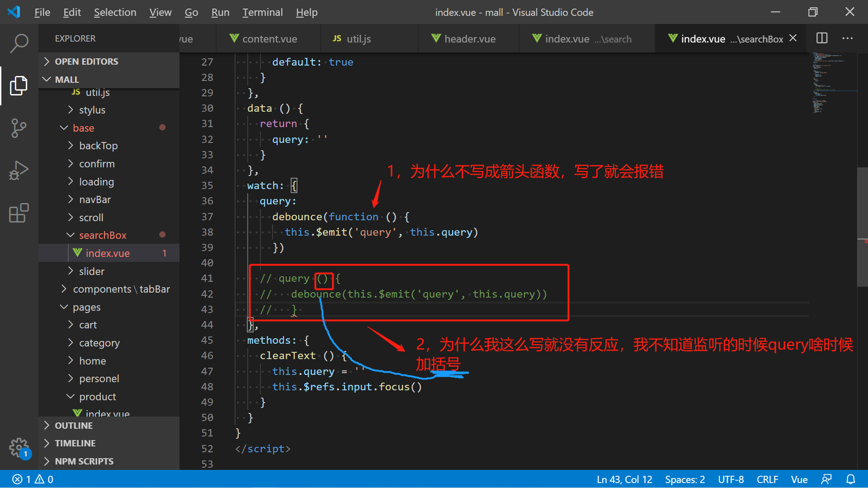Click the editor vertical scrollbar thumb
This screenshot has width=868, height=488.
[862, 227]
